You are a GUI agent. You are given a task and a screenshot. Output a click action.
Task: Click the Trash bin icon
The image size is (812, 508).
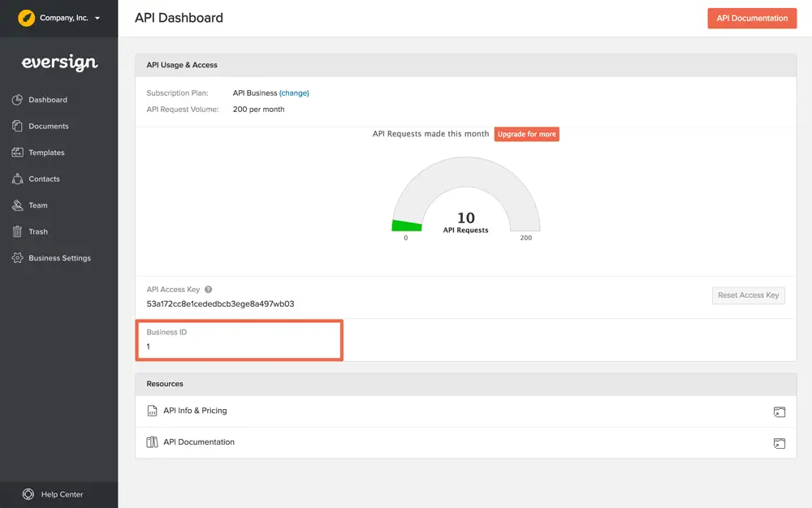pos(17,231)
